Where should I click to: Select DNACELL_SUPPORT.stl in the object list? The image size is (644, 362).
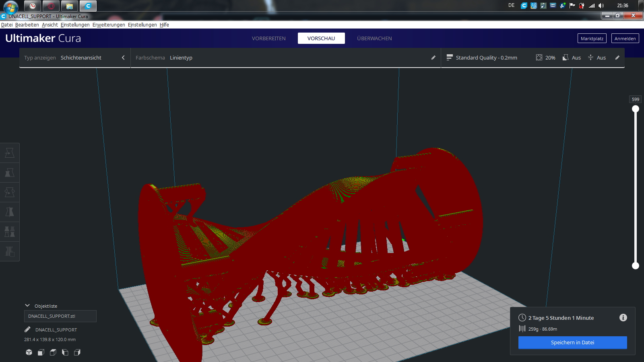pos(60,316)
